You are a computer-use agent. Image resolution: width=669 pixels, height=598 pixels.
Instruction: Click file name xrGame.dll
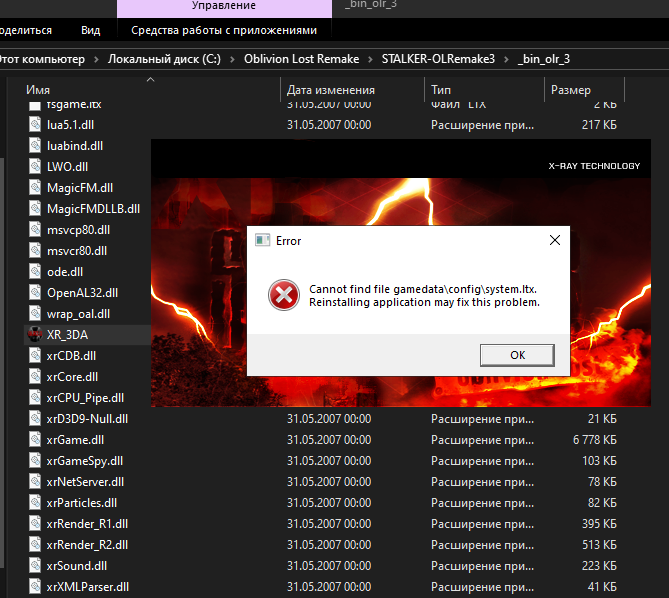tap(76, 440)
